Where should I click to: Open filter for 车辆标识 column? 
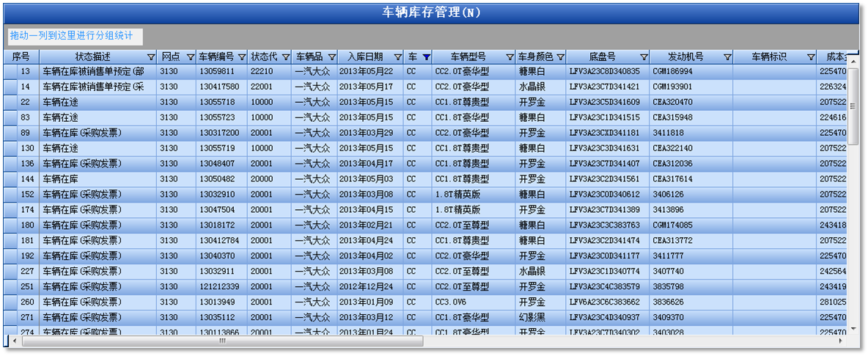tap(810, 57)
